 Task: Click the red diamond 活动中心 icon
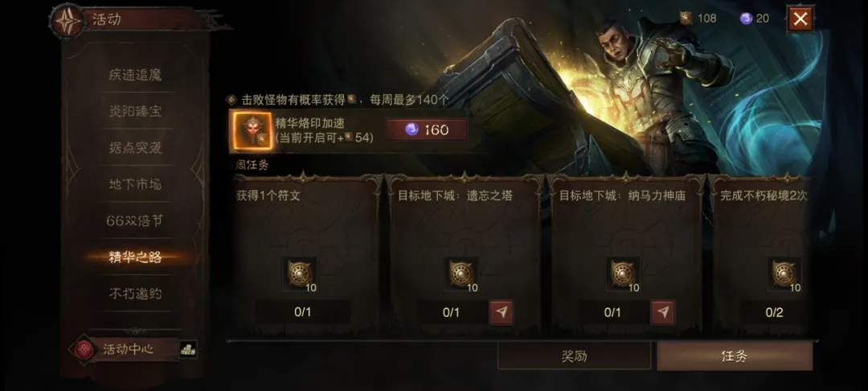tap(84, 349)
